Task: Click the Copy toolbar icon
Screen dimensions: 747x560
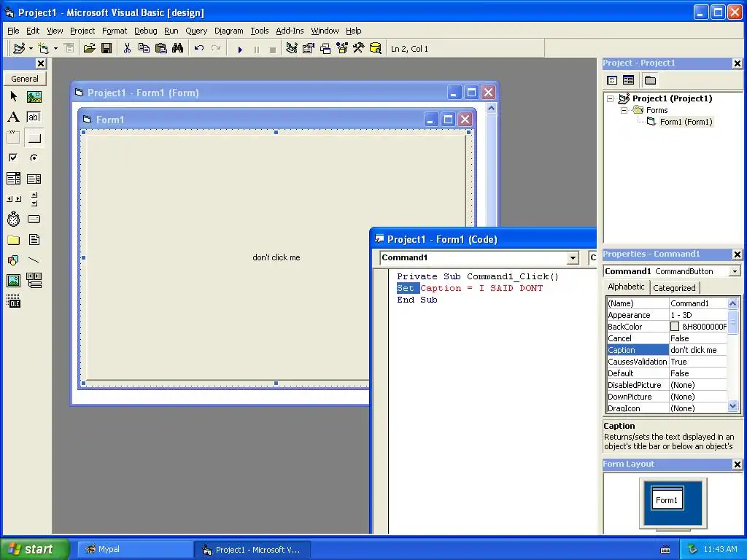Action: point(144,49)
